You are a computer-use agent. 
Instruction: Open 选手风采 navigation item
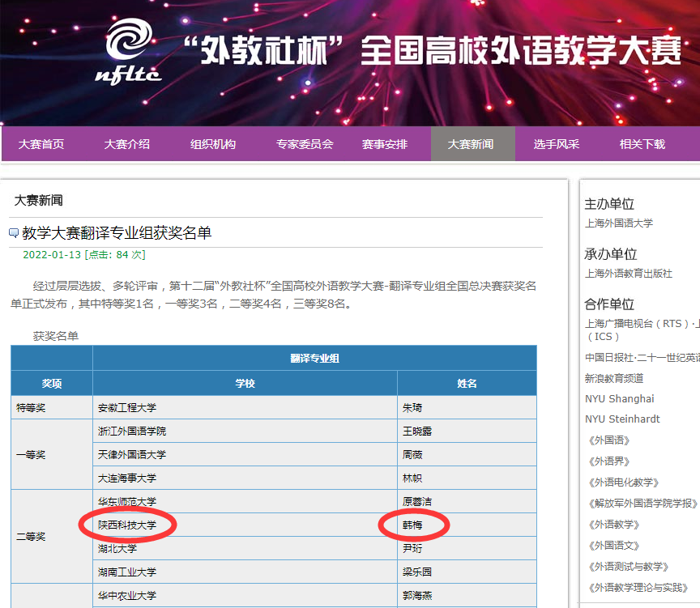(557, 144)
